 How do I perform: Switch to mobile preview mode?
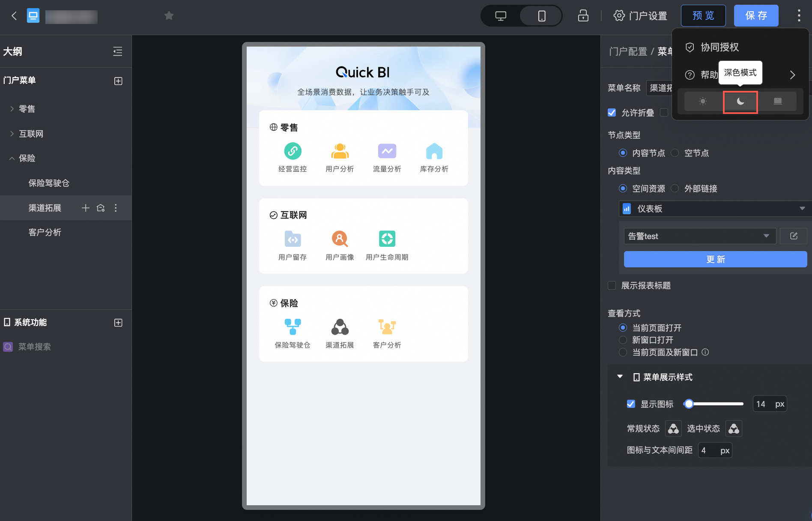[x=541, y=16]
